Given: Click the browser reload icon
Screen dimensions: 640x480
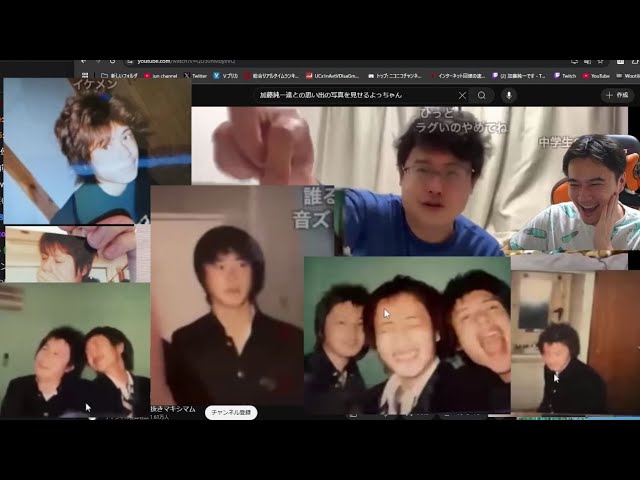Looking at the screenshot, I should [x=112, y=62].
